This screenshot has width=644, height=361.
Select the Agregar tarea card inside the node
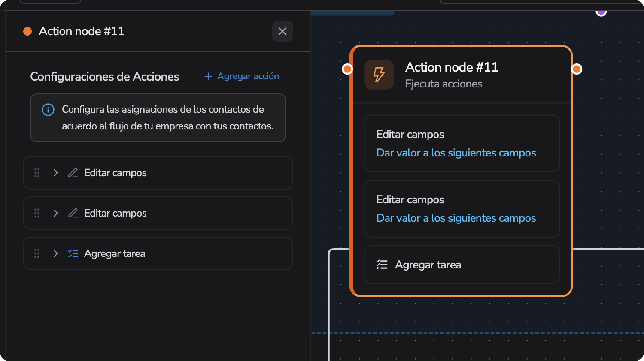[x=462, y=265]
